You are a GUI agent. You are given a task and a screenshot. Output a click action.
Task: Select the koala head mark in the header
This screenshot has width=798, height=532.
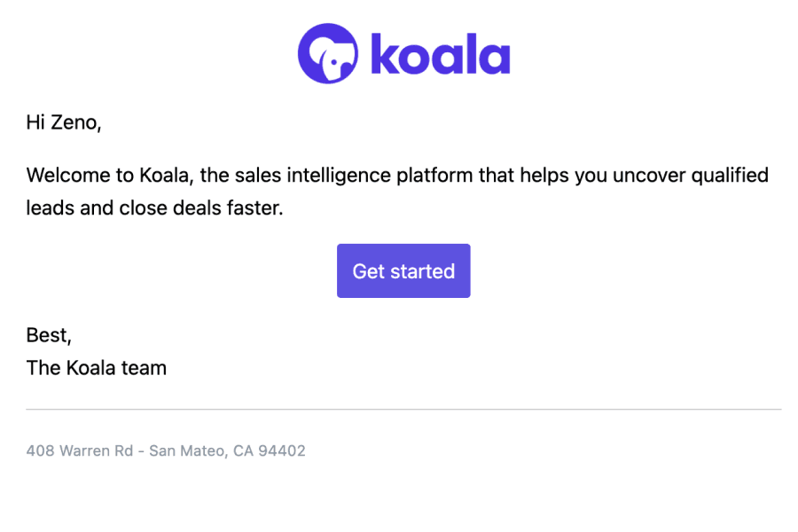coord(328,53)
